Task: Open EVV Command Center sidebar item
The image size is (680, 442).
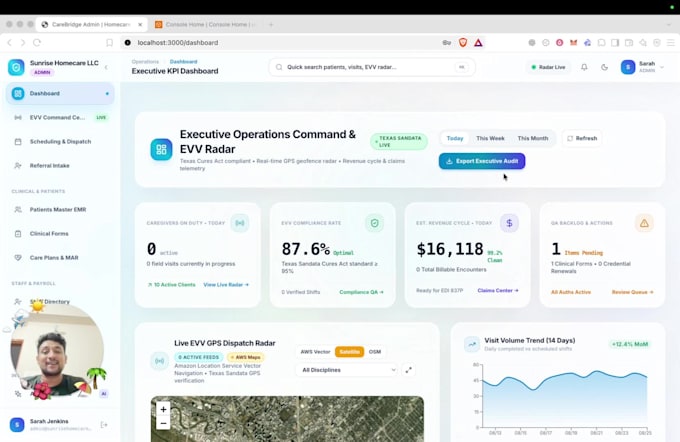Action: click(x=60, y=118)
